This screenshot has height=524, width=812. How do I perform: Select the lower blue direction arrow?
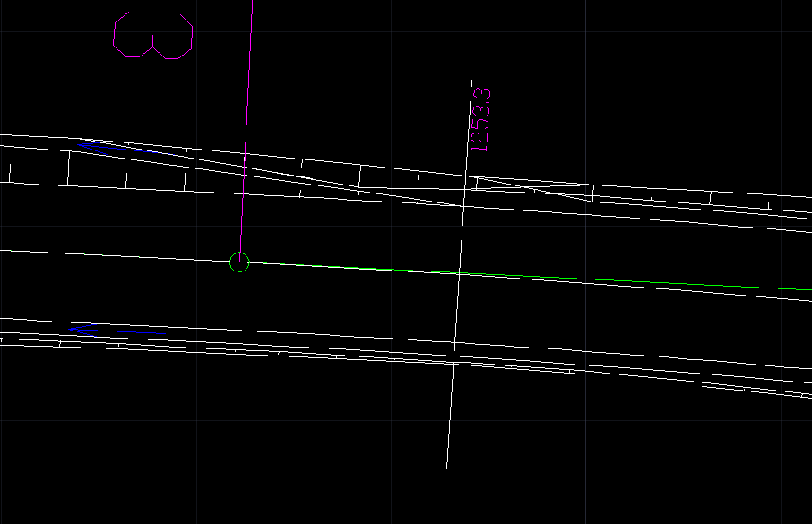(117, 330)
